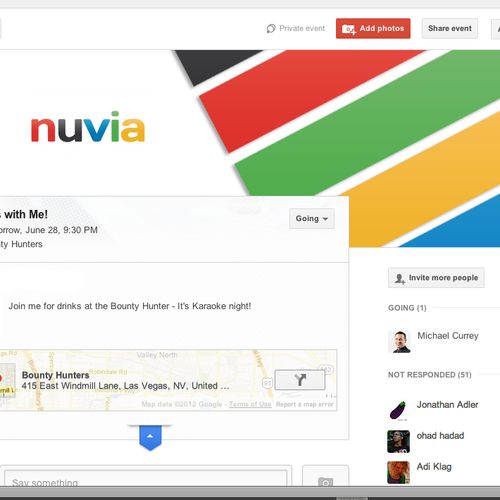The width and height of the screenshot is (500, 500).
Task: Expand the Going response dropdown
Action: pyautogui.click(x=312, y=219)
